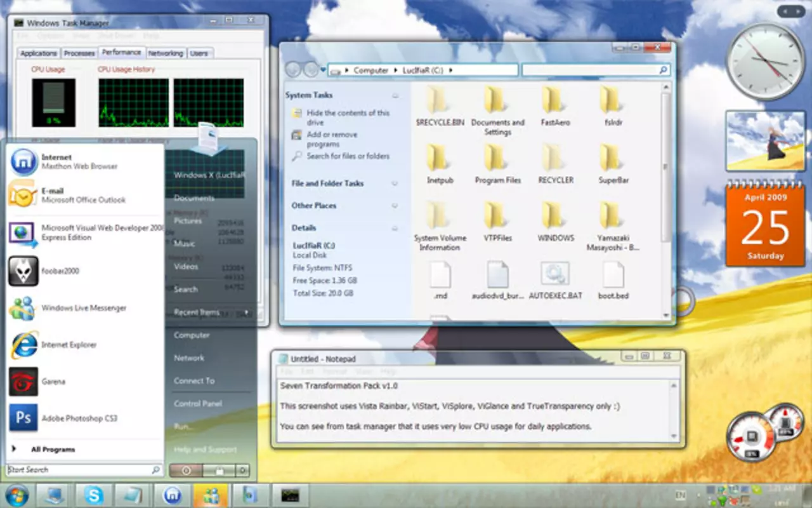The height and width of the screenshot is (508, 812).
Task: Select the Performance tab in Task Manager
Action: (x=121, y=52)
